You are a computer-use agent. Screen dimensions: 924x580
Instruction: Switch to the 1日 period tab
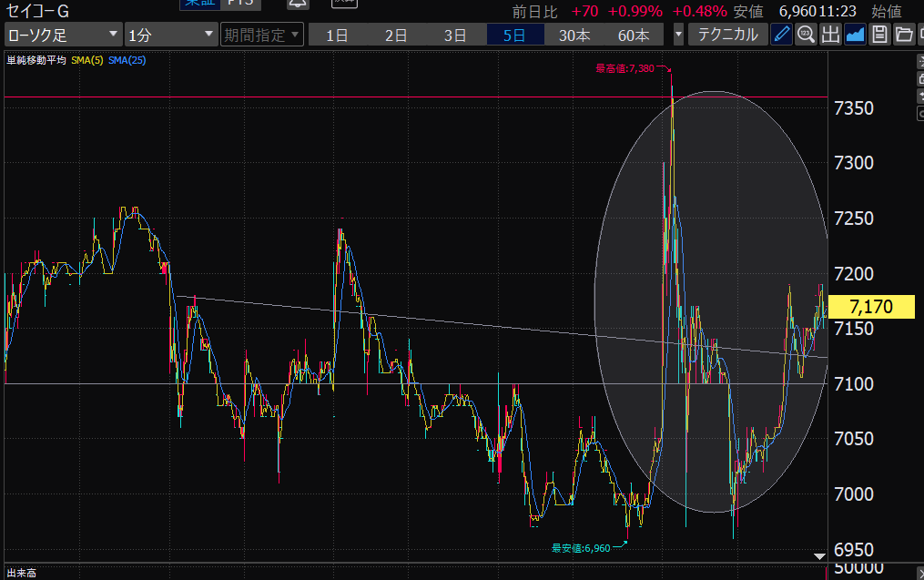point(337,36)
